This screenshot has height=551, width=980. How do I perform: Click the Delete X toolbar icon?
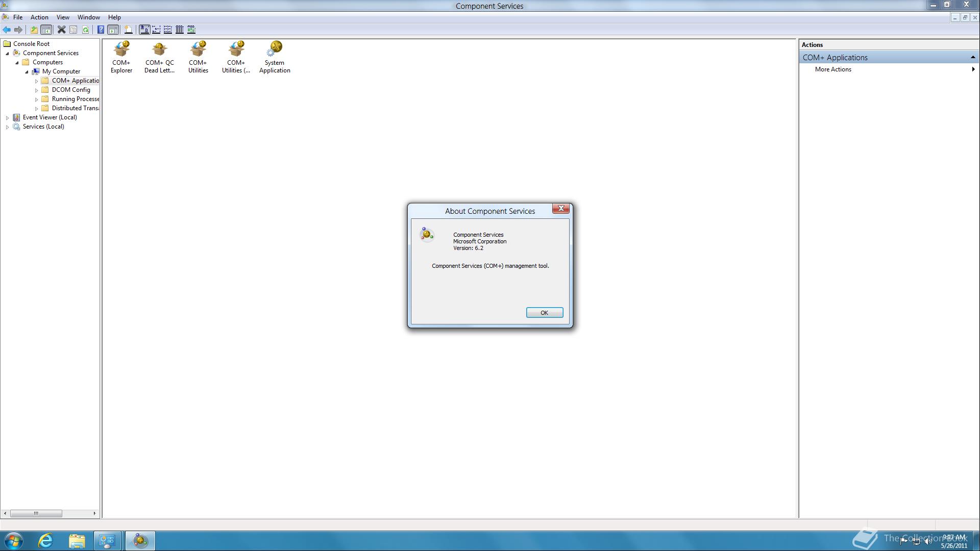click(61, 30)
